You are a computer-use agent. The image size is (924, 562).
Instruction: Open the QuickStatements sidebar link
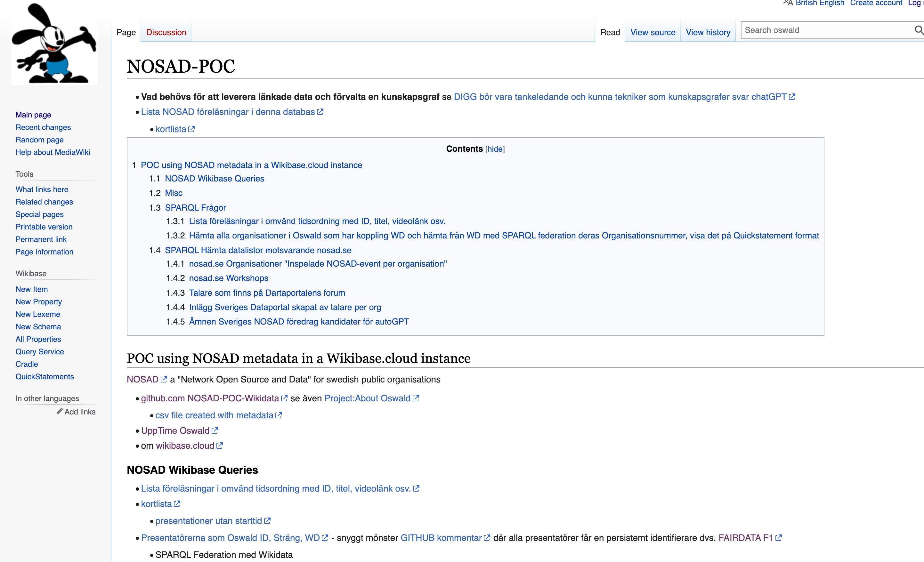click(45, 376)
